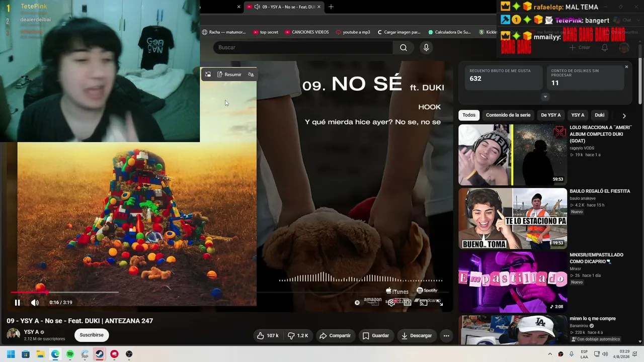Viewport: 644px width, 362px height.
Task: Open File Explorer from the taskbar
Action: (x=40, y=354)
